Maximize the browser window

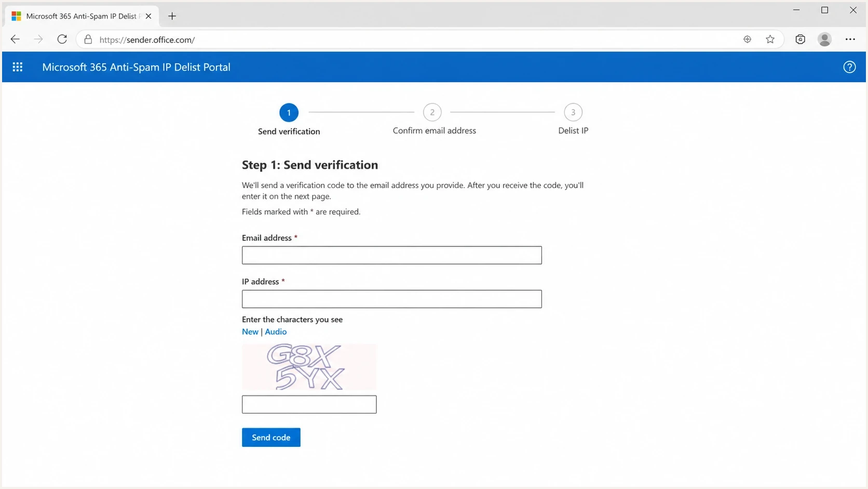click(x=824, y=10)
